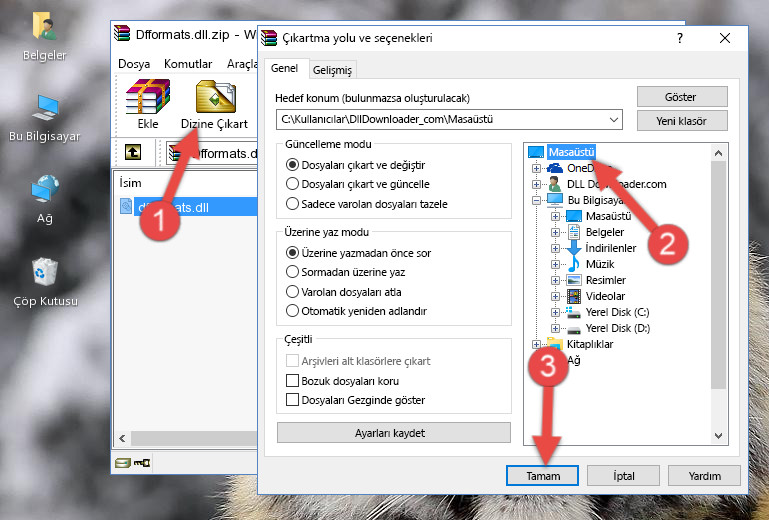Click the Belgeler document icon in tree
This screenshot has width=769, height=520.
573,232
